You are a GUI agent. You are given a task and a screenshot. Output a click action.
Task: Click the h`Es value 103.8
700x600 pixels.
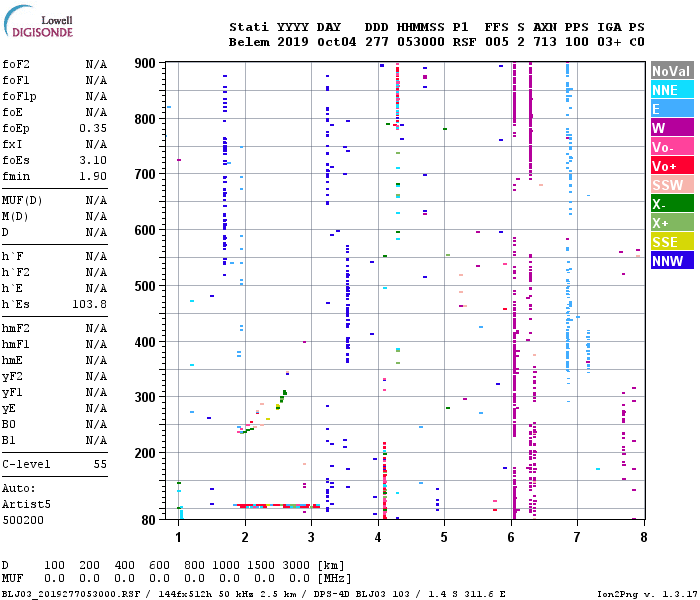(90, 304)
